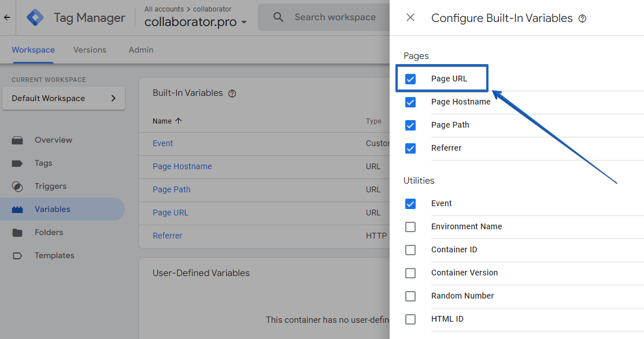Viewport: 644px width, 339px height.
Task: Open the Admin tab
Action: pos(140,50)
